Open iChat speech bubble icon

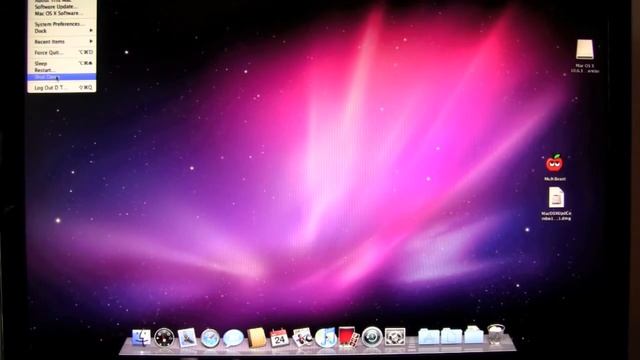pos(233,338)
